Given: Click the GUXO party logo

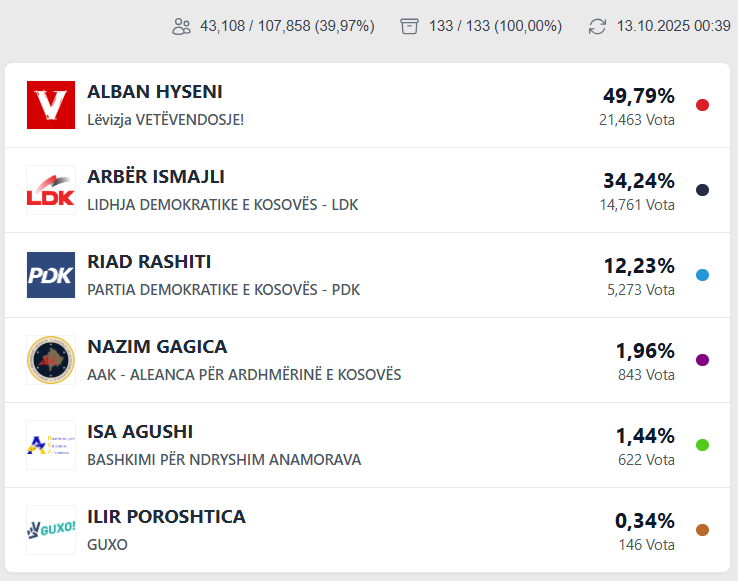Looking at the screenshot, I should point(51,530).
